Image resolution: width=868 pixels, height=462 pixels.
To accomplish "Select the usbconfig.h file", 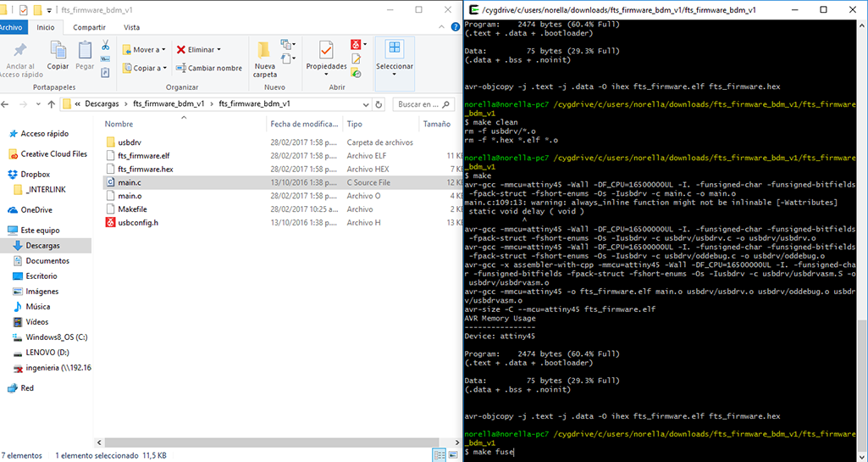I will tap(138, 222).
